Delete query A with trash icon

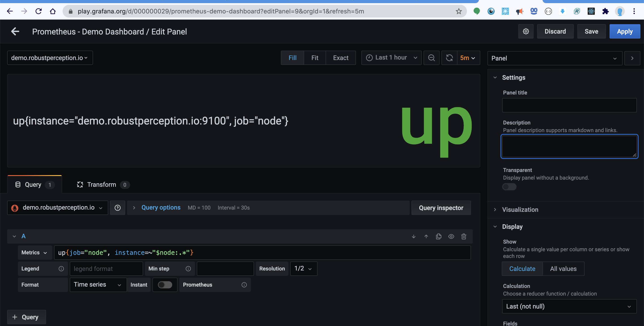pyautogui.click(x=464, y=236)
